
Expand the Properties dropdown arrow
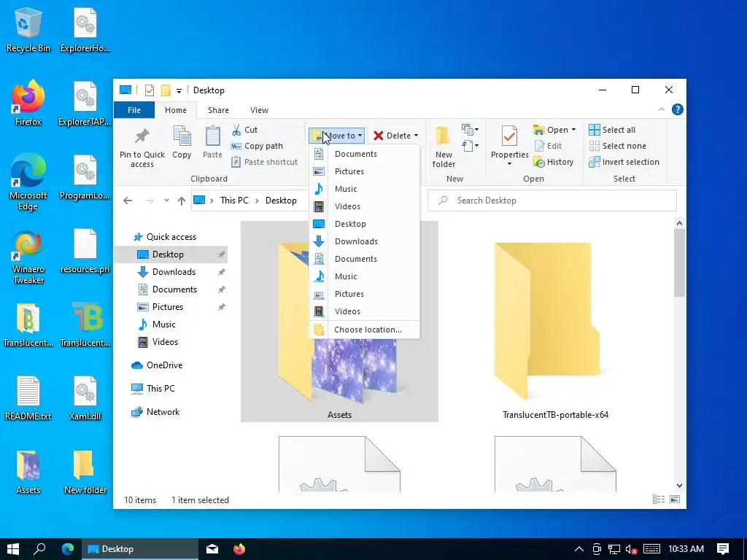click(509, 164)
